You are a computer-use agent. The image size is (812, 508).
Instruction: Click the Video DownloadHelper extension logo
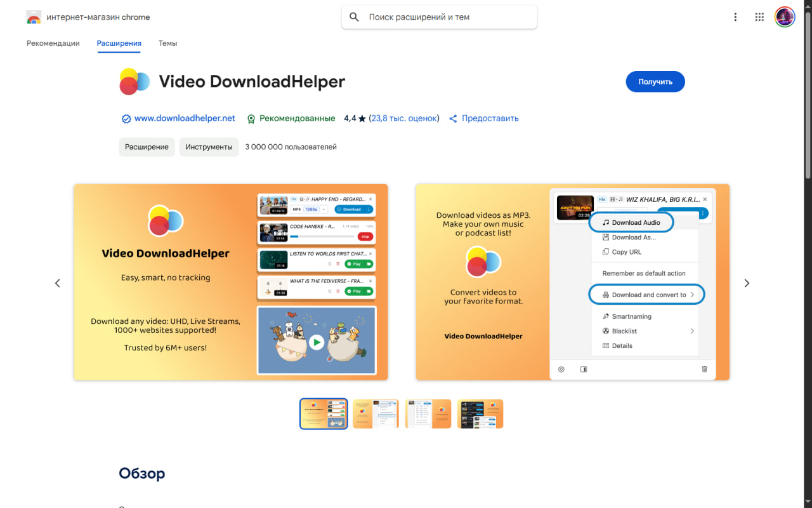(134, 82)
